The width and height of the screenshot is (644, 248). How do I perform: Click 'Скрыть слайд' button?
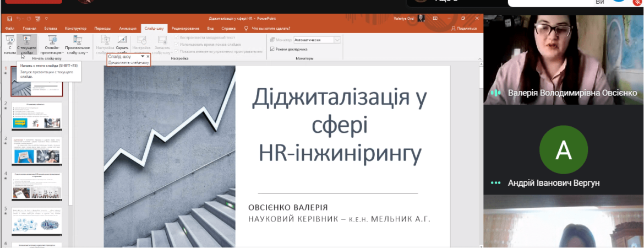122,45
